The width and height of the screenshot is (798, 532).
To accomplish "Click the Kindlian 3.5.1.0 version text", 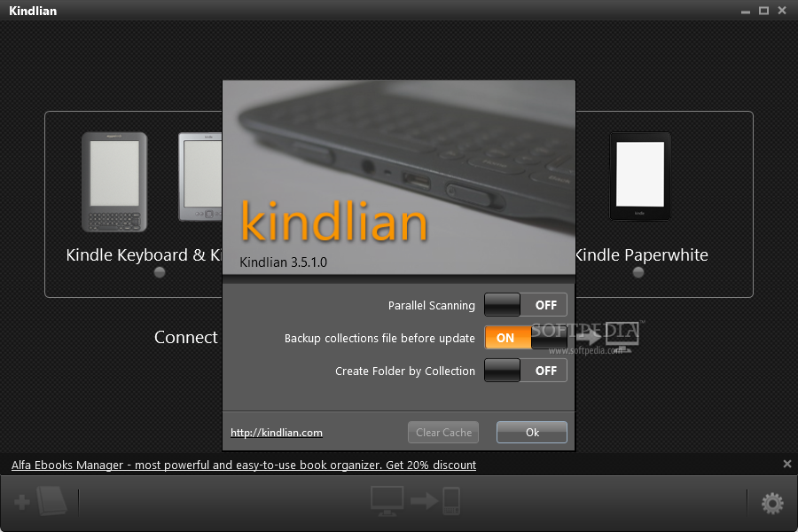I will click(x=283, y=262).
